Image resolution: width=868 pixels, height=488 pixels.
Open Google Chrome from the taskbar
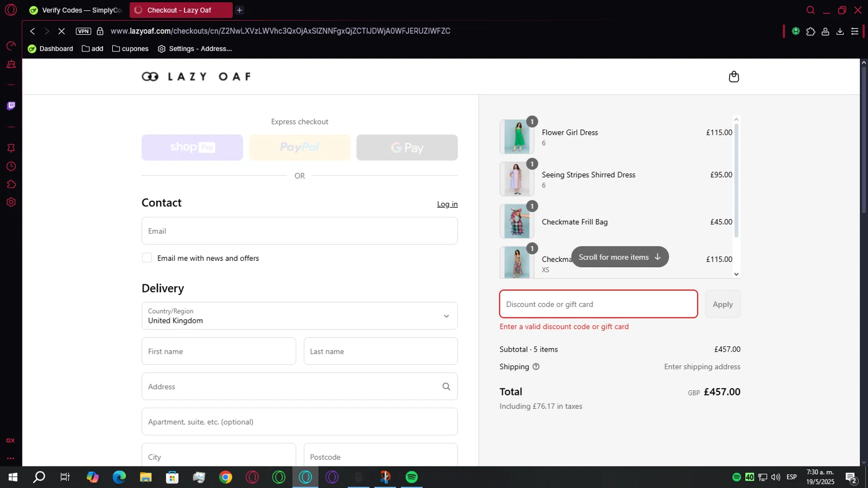[x=226, y=477]
